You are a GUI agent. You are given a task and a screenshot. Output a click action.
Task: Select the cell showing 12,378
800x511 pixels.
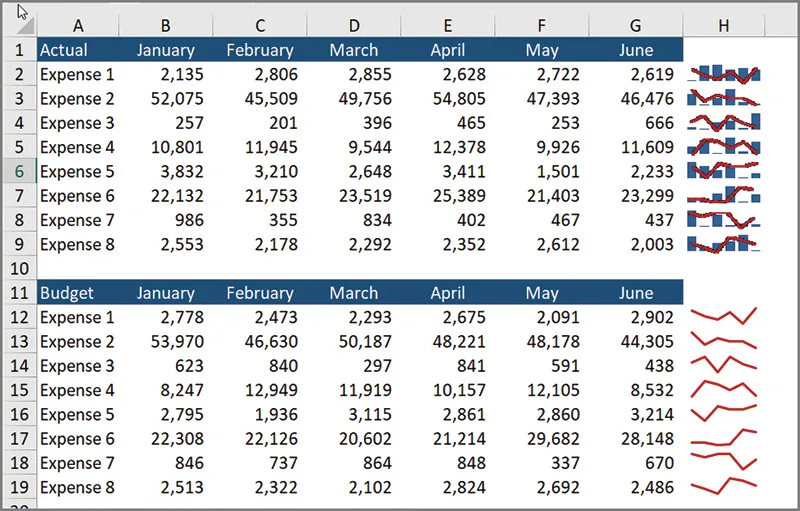click(x=447, y=147)
